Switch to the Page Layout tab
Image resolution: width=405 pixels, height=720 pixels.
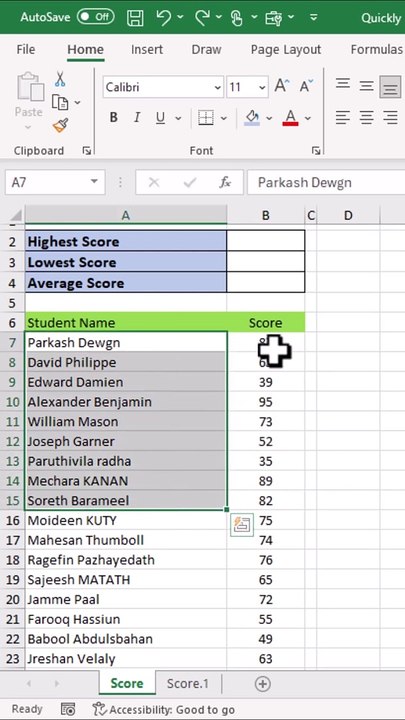pyautogui.click(x=286, y=50)
